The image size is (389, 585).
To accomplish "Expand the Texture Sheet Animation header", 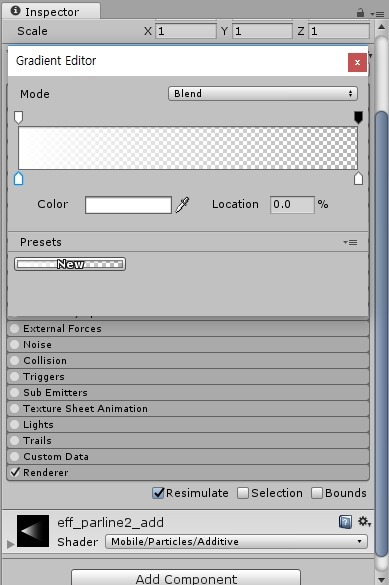I will tap(188, 409).
